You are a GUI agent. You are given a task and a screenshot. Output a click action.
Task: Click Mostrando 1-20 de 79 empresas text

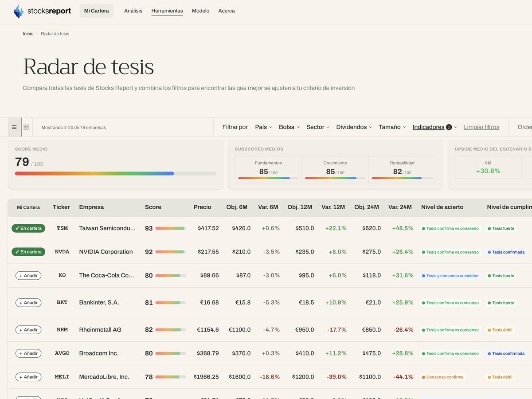pyautogui.click(x=74, y=128)
